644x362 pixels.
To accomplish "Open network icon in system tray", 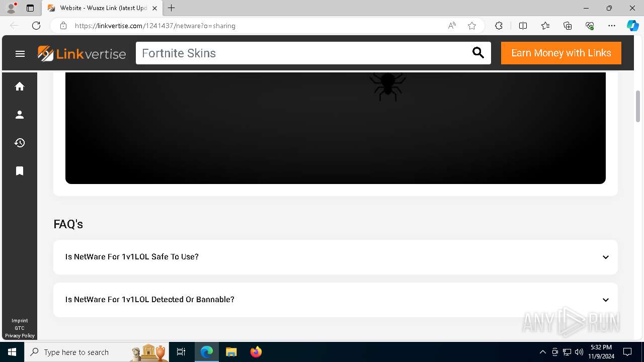I will click(x=567, y=352).
